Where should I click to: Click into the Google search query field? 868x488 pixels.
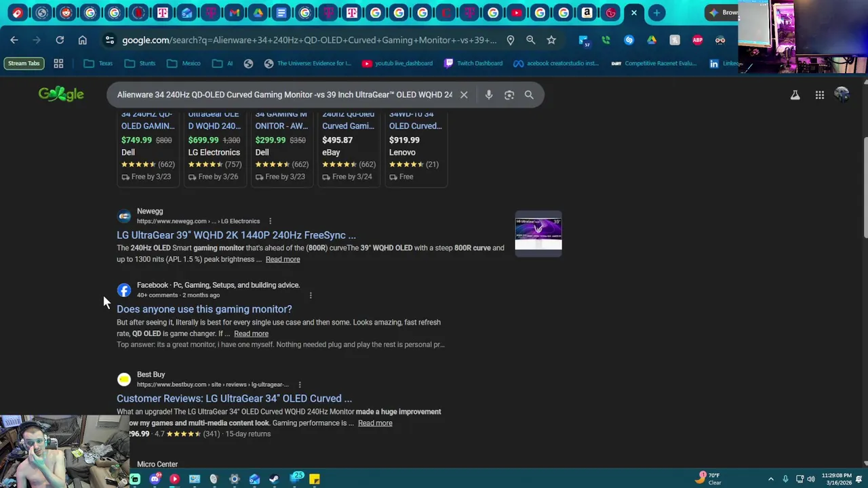284,95
